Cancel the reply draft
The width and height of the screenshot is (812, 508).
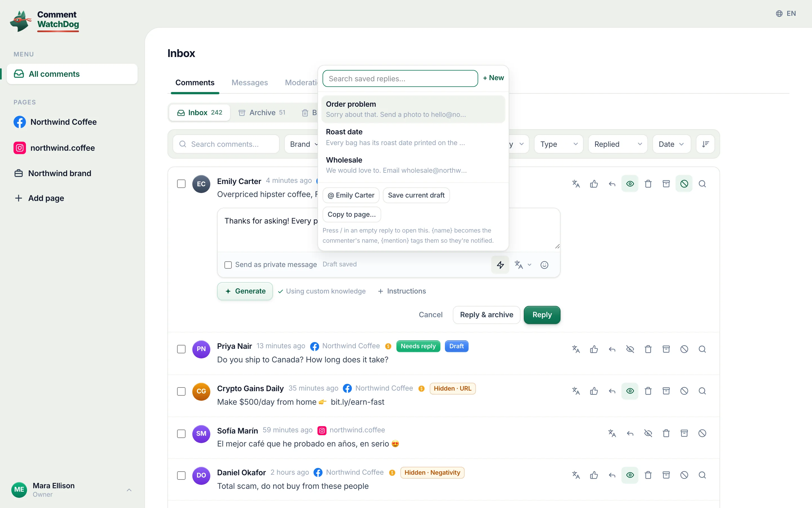pos(431,315)
